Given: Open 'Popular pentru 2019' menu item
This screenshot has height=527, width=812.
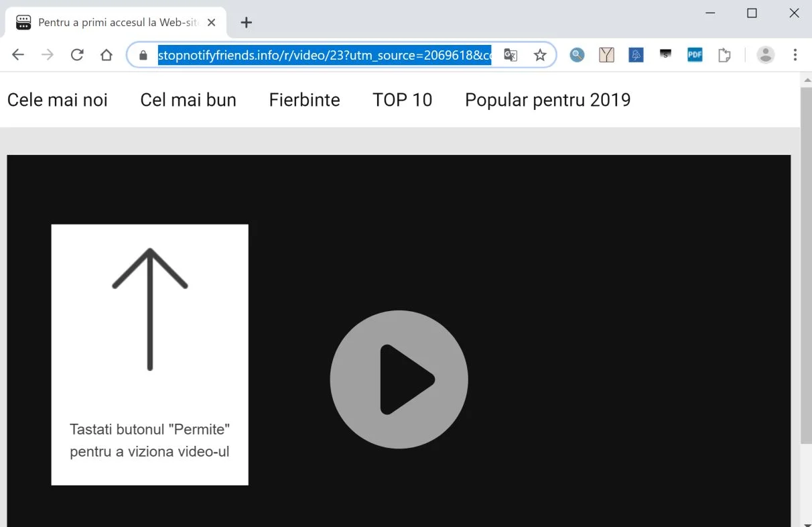Looking at the screenshot, I should pos(548,100).
